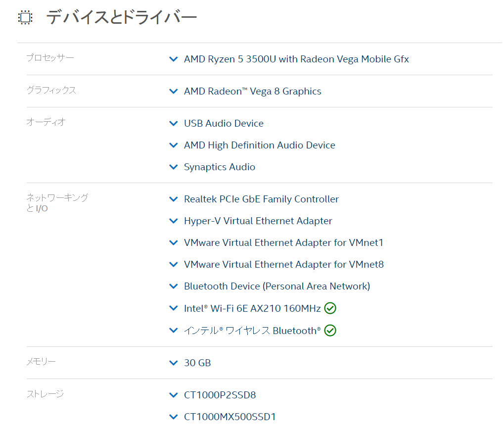504x432 pixels.
Task: Open Intel Wi-Fi 6E AX210 160MHz entry
Action: coord(252,308)
